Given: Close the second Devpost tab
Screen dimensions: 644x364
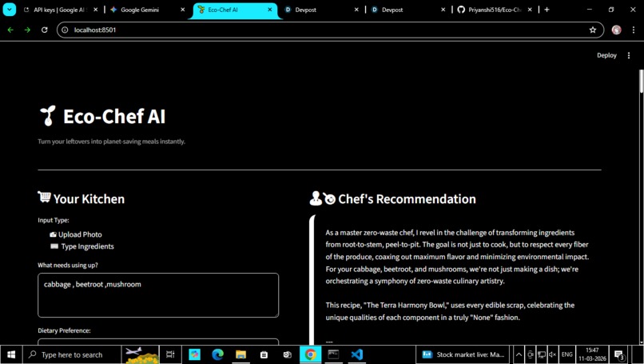Looking at the screenshot, I should click(x=443, y=10).
